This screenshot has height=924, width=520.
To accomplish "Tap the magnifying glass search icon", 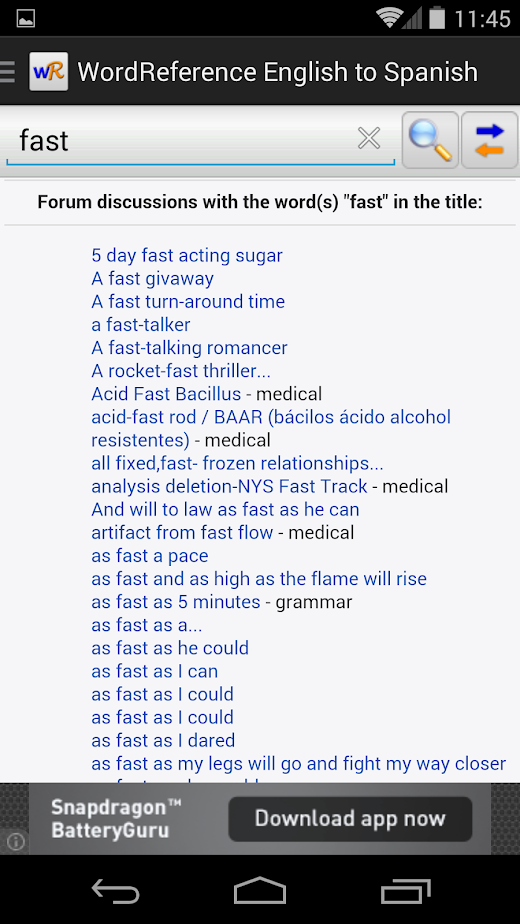I will coord(430,140).
